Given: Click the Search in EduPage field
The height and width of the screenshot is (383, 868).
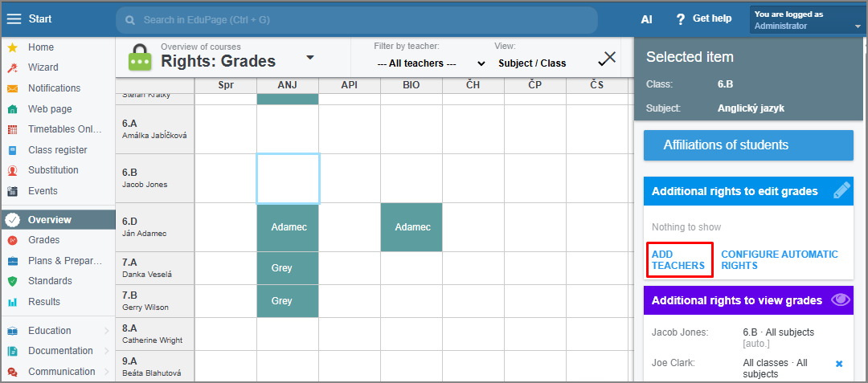Looking at the screenshot, I should click(356, 19).
